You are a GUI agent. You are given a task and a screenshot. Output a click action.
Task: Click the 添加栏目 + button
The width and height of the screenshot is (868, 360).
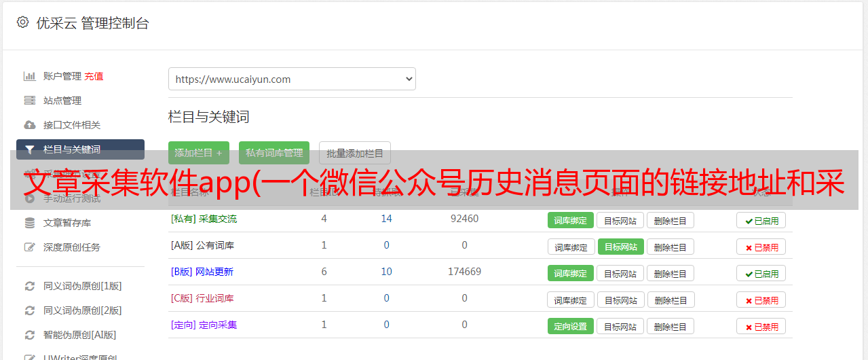pyautogui.click(x=199, y=153)
